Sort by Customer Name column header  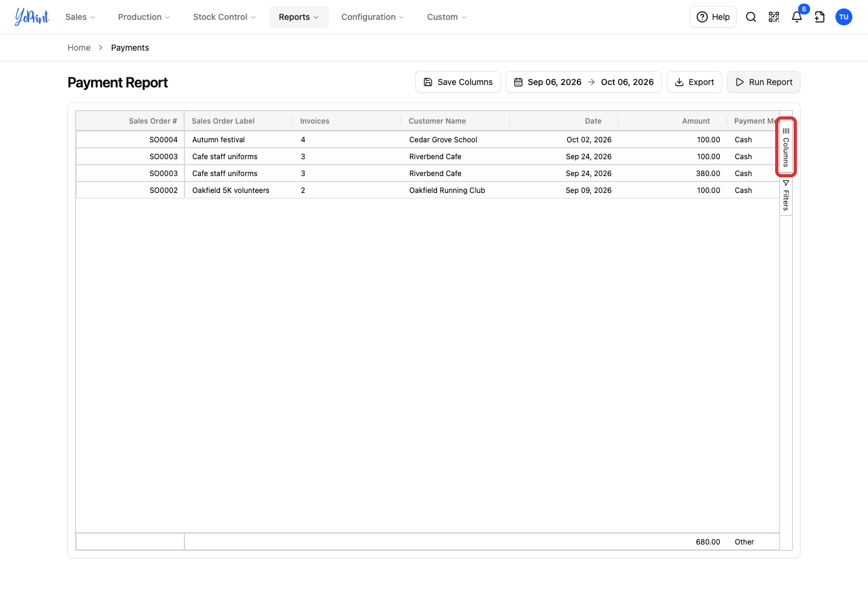pyautogui.click(x=456, y=121)
